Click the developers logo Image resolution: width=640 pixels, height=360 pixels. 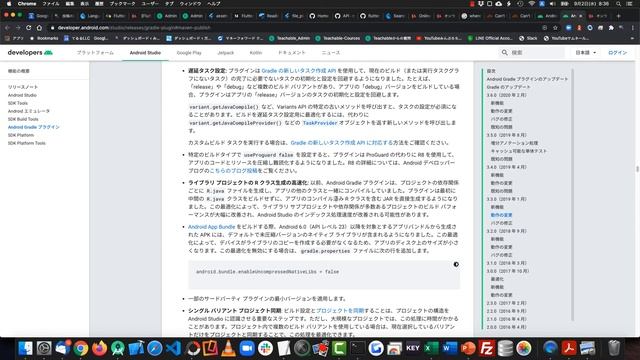[30, 53]
